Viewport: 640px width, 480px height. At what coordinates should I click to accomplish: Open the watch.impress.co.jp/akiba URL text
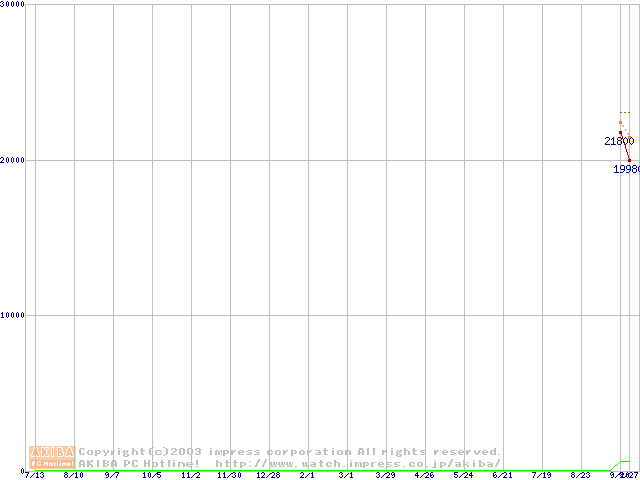358,463
